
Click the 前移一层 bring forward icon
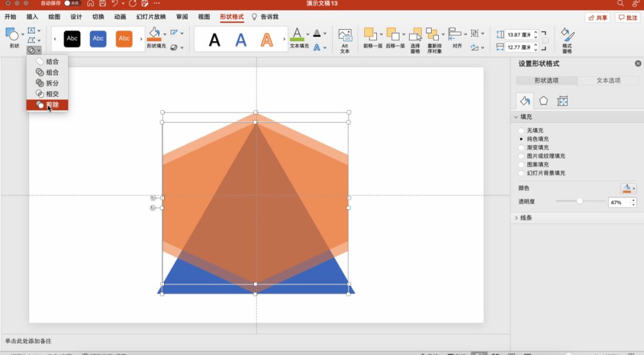coord(372,37)
